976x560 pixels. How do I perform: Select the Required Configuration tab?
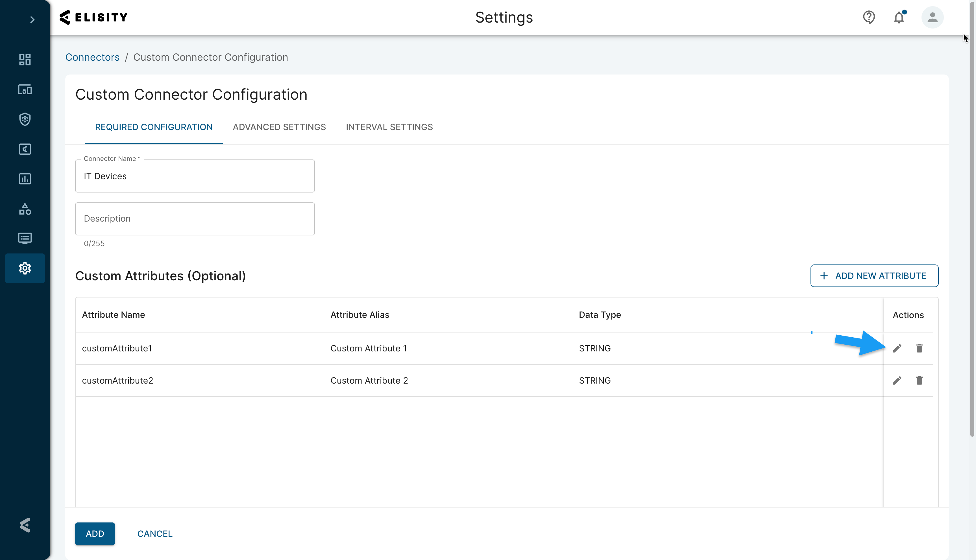coord(154,127)
